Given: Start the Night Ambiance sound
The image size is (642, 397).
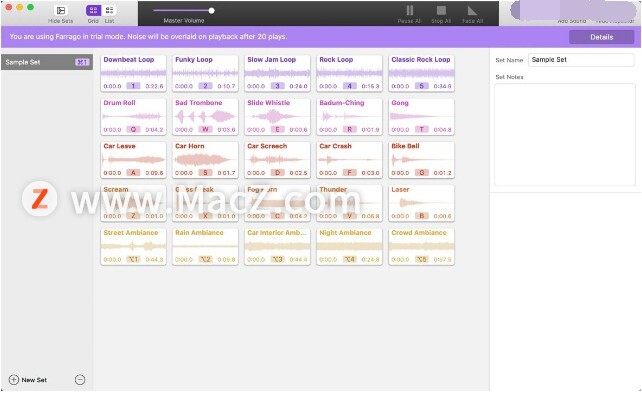Looking at the screenshot, I should [x=349, y=247].
